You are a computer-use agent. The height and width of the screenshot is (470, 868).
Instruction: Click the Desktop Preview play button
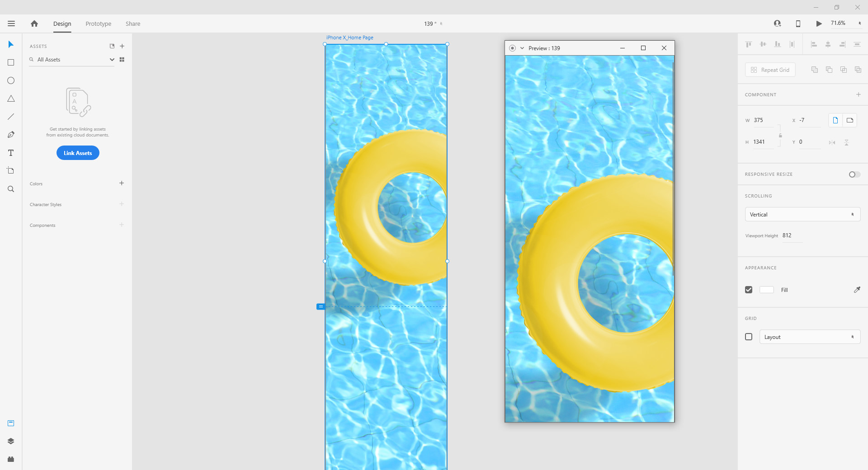pyautogui.click(x=819, y=23)
